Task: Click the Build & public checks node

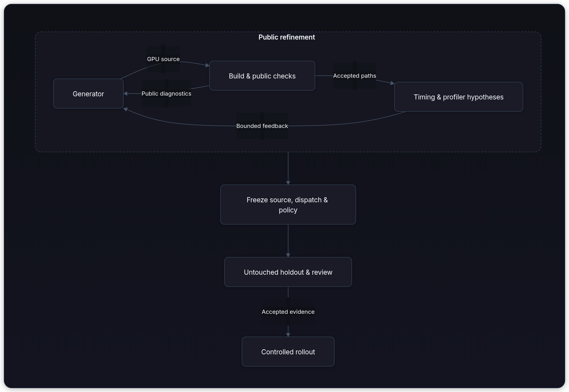Action: 262,76
